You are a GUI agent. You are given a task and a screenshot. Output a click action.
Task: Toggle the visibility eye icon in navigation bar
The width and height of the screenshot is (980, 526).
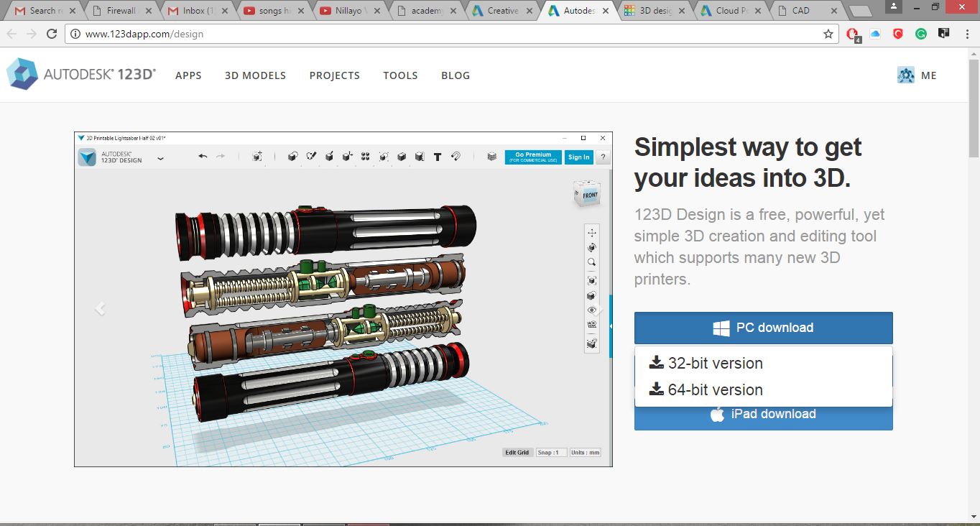[592, 310]
